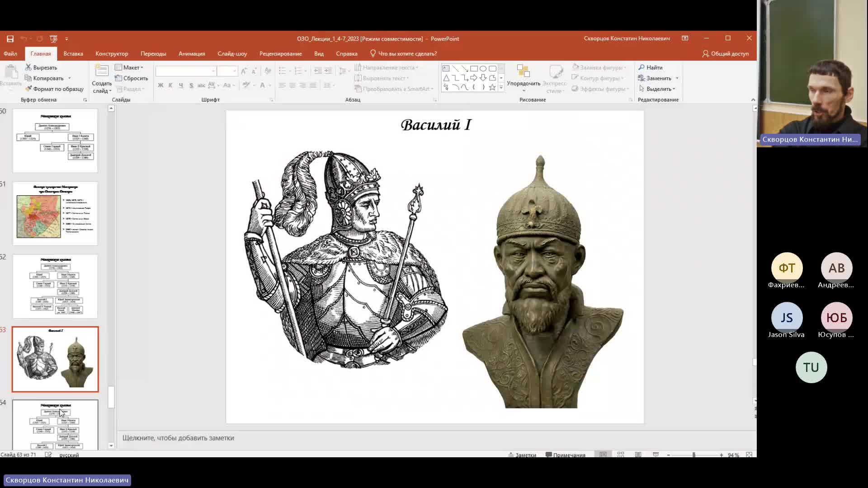Switch to Insert (Вставка) tab
The image size is (868, 488).
73,53
